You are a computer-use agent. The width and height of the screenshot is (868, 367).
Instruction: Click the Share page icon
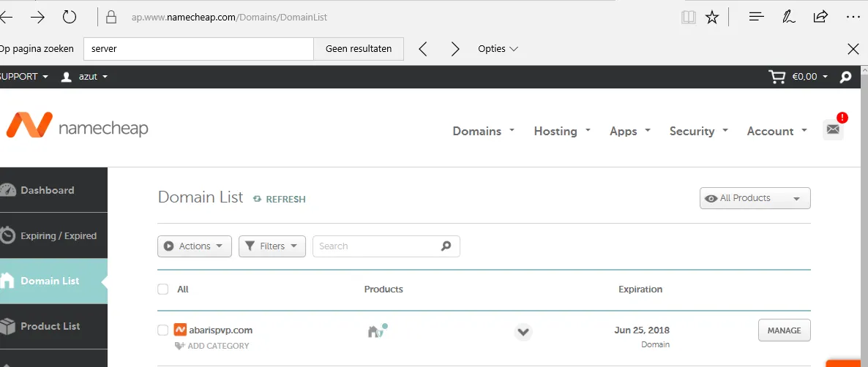click(820, 17)
